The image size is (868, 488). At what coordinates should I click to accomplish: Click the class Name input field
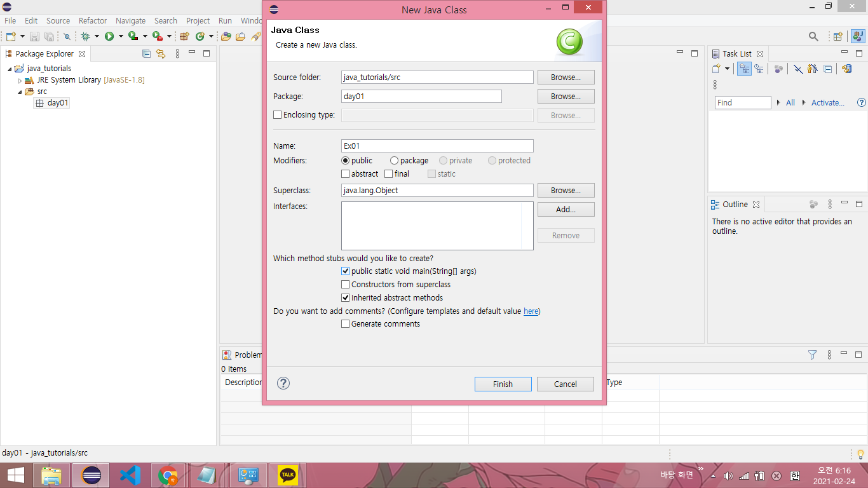tap(437, 146)
